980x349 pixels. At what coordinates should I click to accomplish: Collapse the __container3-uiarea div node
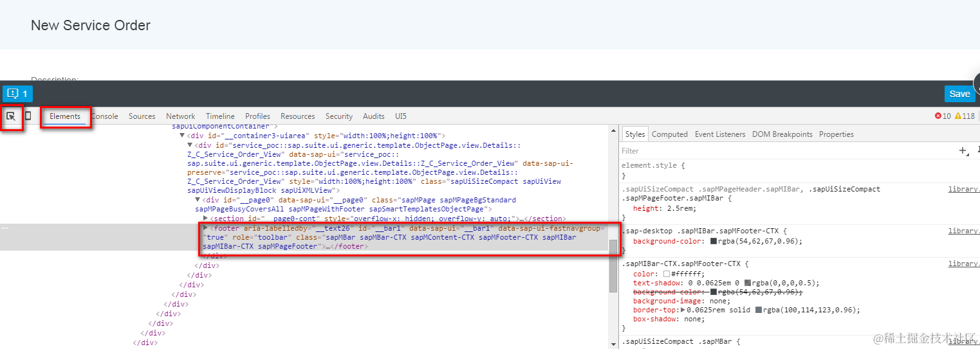pyautogui.click(x=182, y=136)
